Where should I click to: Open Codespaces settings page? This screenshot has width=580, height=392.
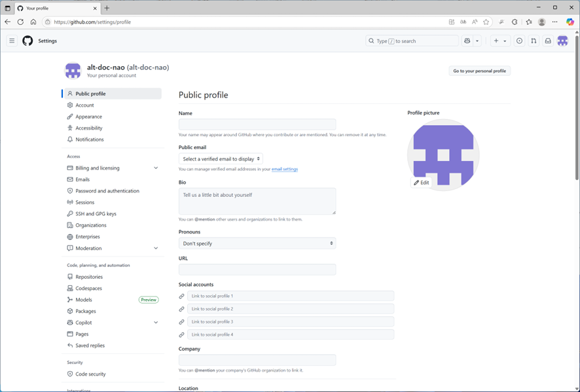(113, 288)
